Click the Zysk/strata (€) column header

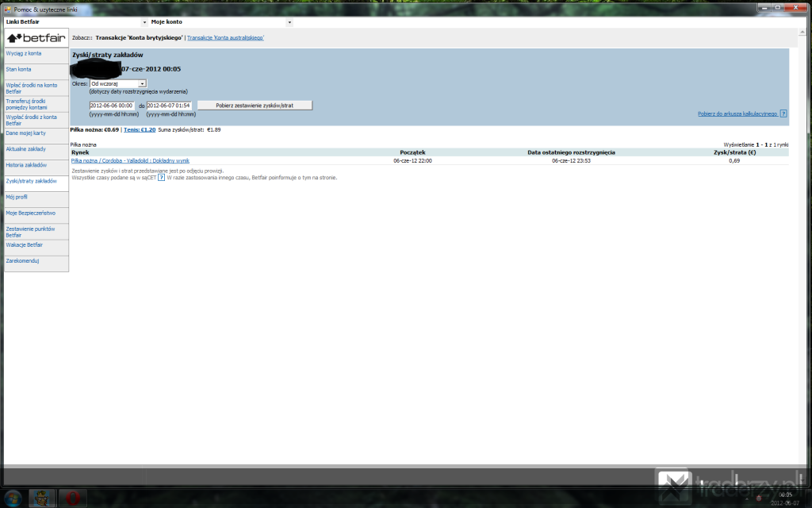(734, 152)
